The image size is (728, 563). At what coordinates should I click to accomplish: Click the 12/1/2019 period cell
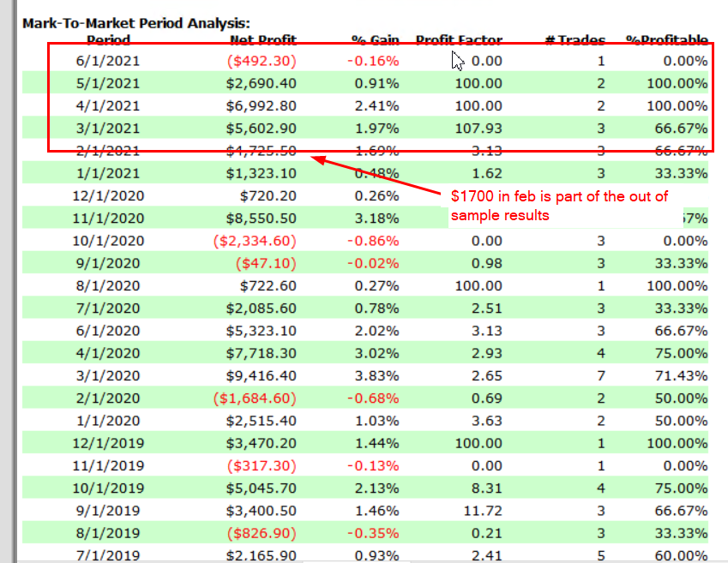(x=106, y=442)
